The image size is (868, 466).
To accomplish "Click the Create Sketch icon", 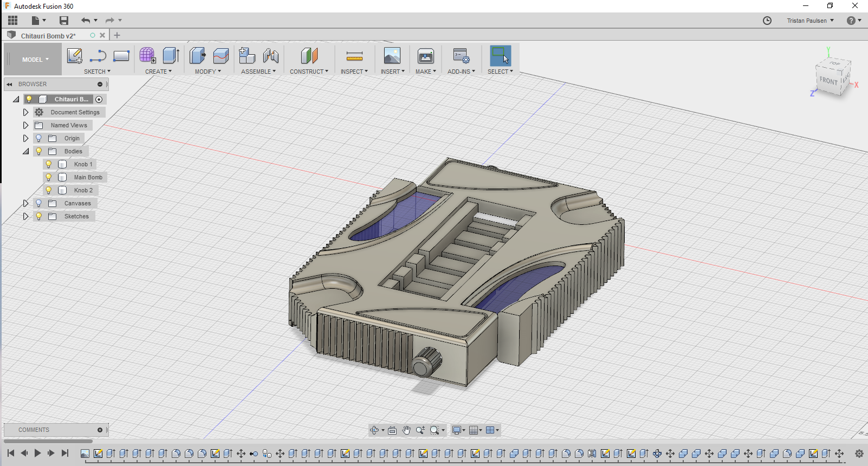I will 74,56.
